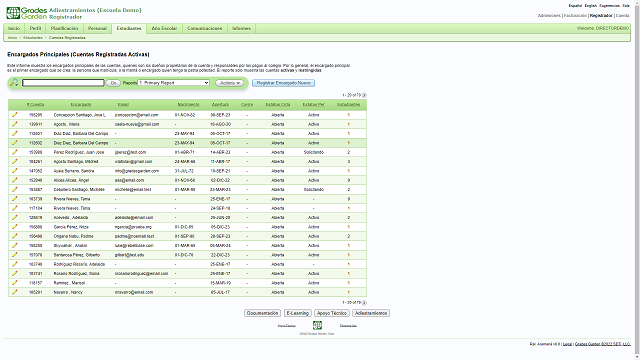Switch language to Español
Screen dimensions: 640x360
[575, 6]
